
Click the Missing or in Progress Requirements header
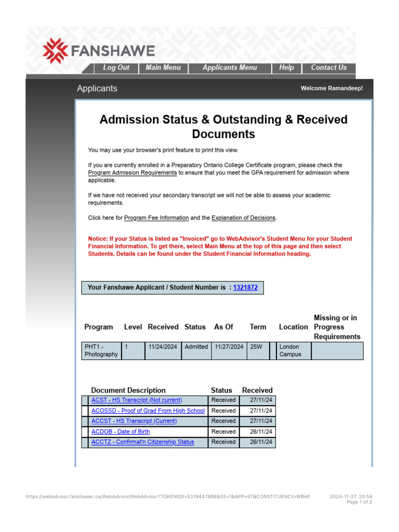click(337, 327)
